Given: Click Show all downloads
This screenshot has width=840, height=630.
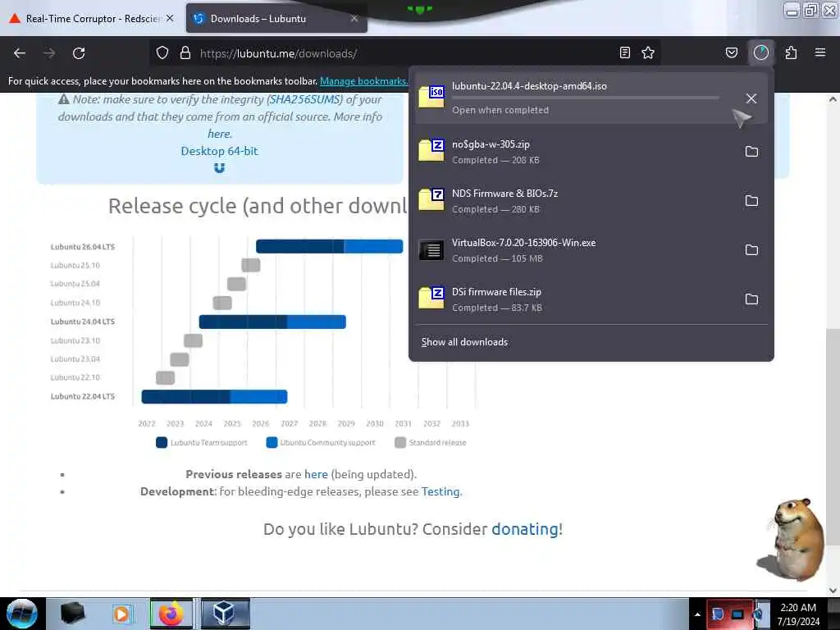Looking at the screenshot, I should [464, 342].
